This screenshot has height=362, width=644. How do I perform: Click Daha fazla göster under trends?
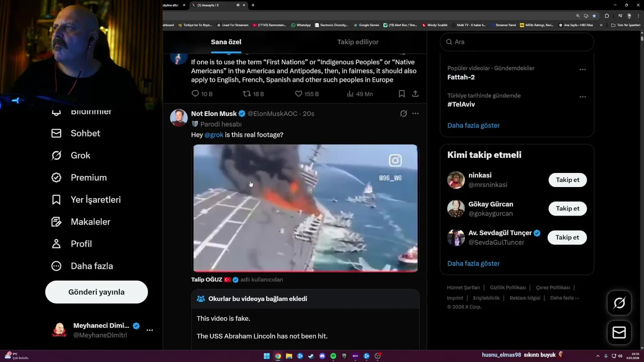(473, 125)
